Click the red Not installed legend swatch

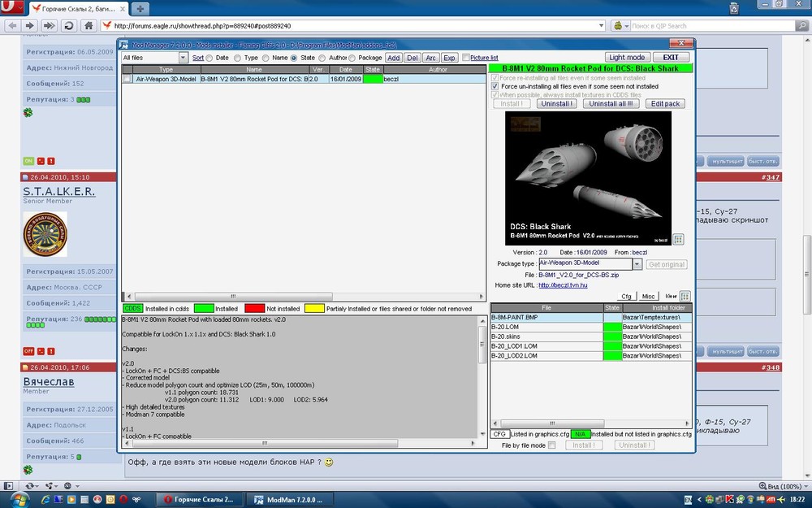(x=254, y=308)
